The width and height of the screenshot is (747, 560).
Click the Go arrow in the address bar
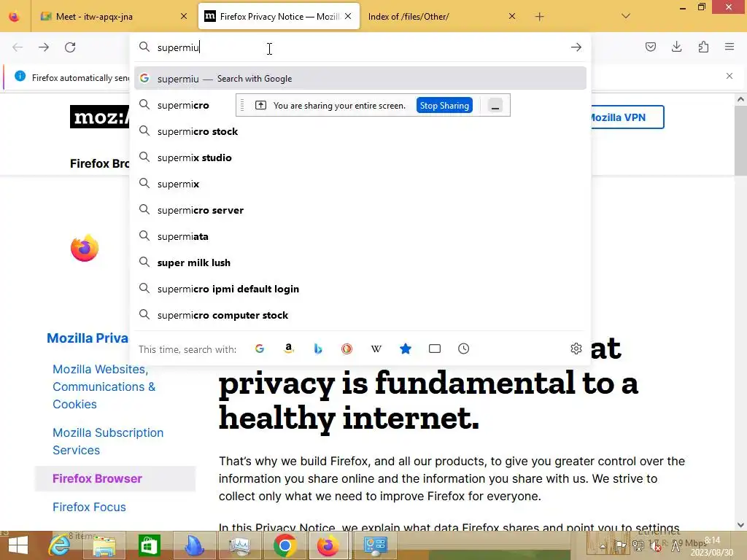pos(576,47)
